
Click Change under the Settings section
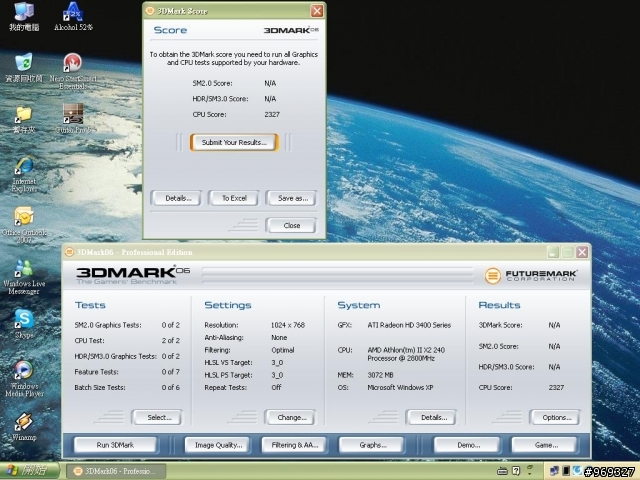coord(290,418)
